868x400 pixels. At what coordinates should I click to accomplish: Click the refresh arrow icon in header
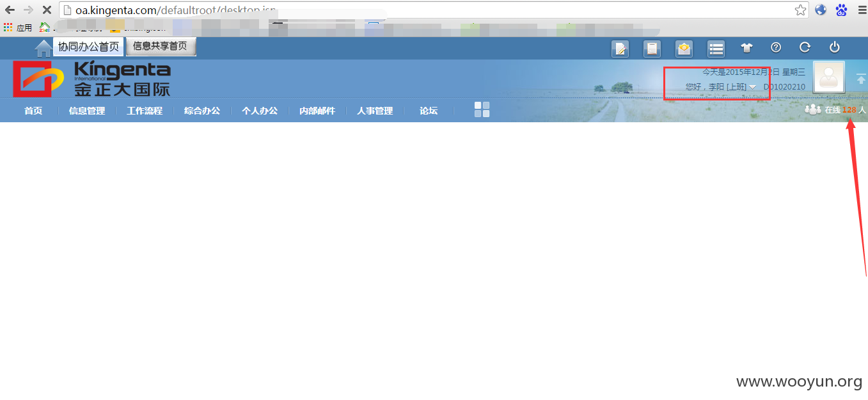(805, 47)
